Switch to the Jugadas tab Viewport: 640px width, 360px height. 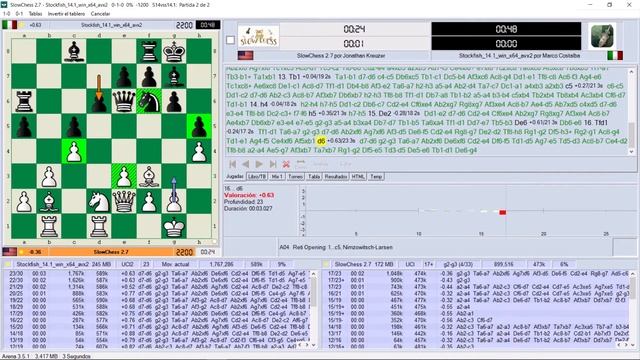click(x=235, y=177)
